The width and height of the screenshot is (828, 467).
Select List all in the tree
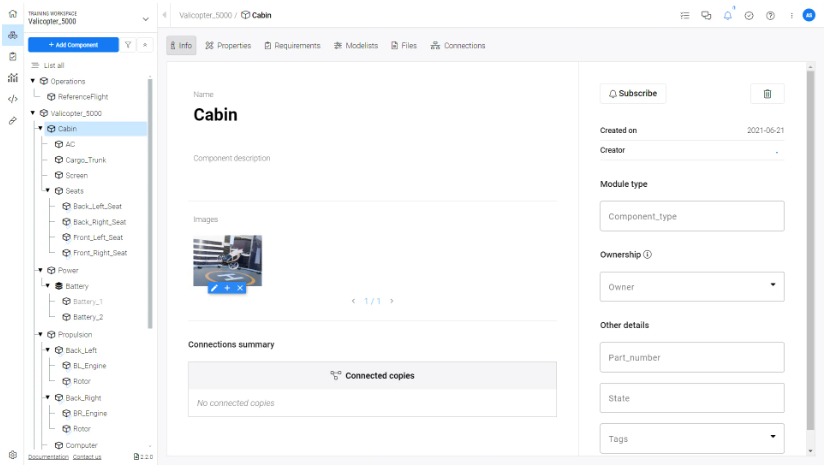point(54,66)
